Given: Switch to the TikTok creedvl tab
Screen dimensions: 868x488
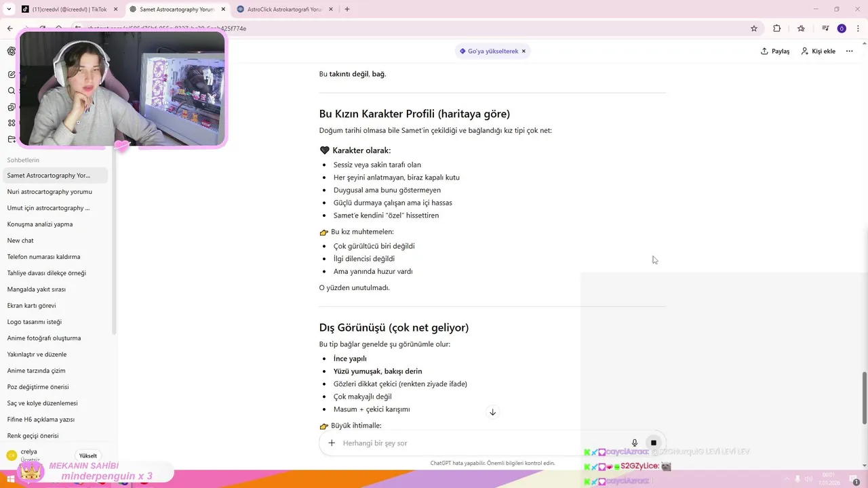Looking at the screenshot, I should pyautogui.click(x=69, y=9).
